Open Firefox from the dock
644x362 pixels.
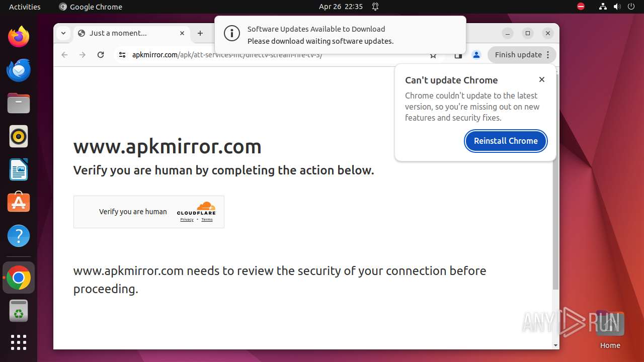coord(19,37)
